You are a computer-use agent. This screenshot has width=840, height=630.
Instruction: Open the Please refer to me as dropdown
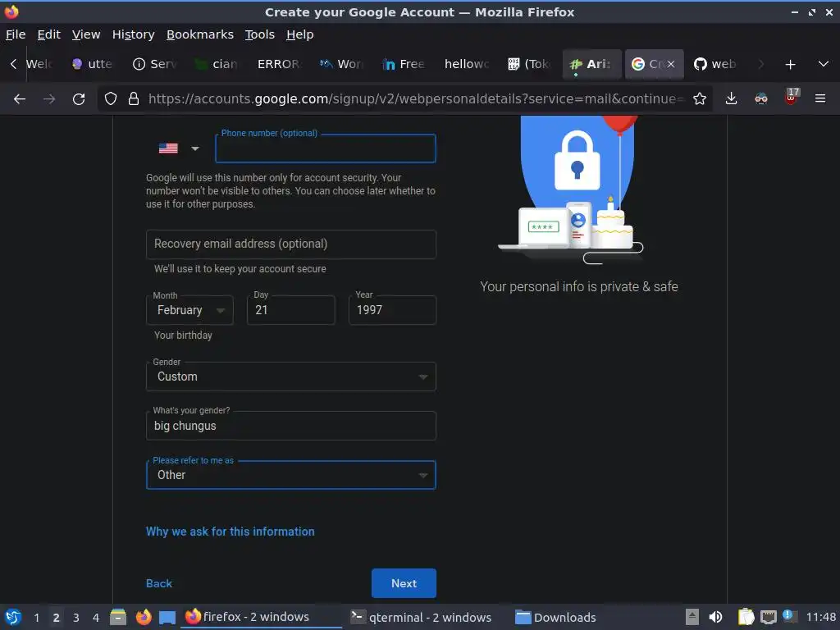291,475
